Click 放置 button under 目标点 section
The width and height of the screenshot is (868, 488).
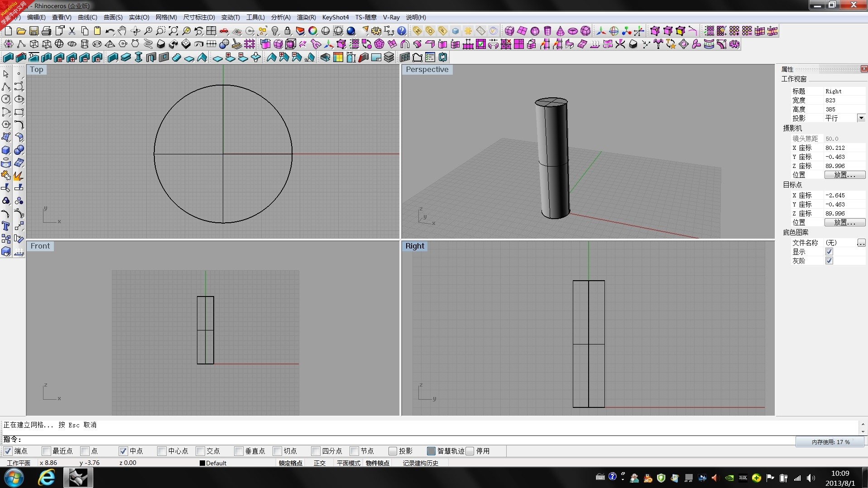coord(844,222)
